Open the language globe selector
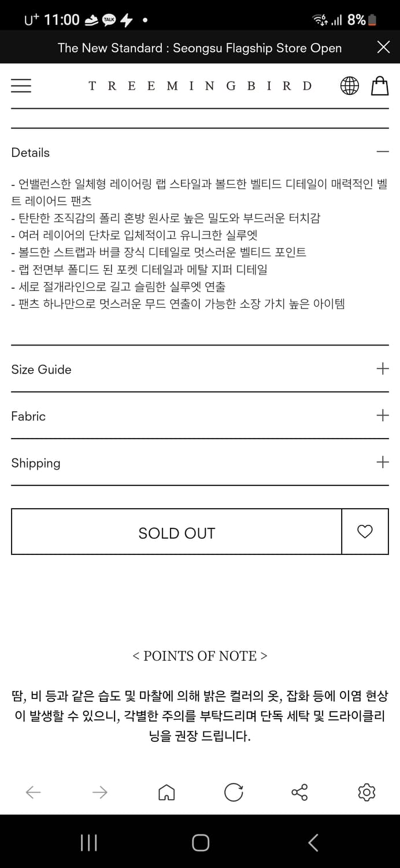This screenshot has height=868, width=400. (x=349, y=86)
